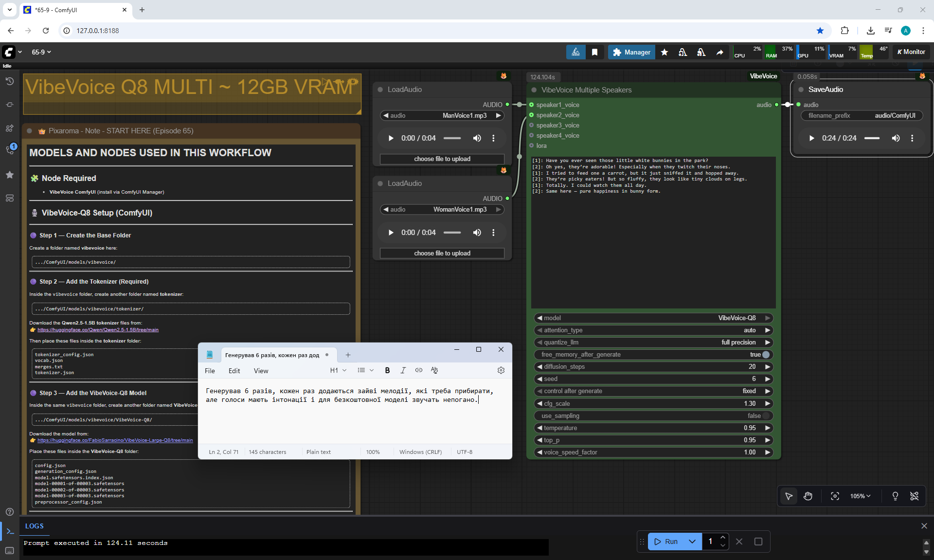The height and width of the screenshot is (560, 934).
Task: Click the bookmark icon in top toolbar
Action: 594,52
